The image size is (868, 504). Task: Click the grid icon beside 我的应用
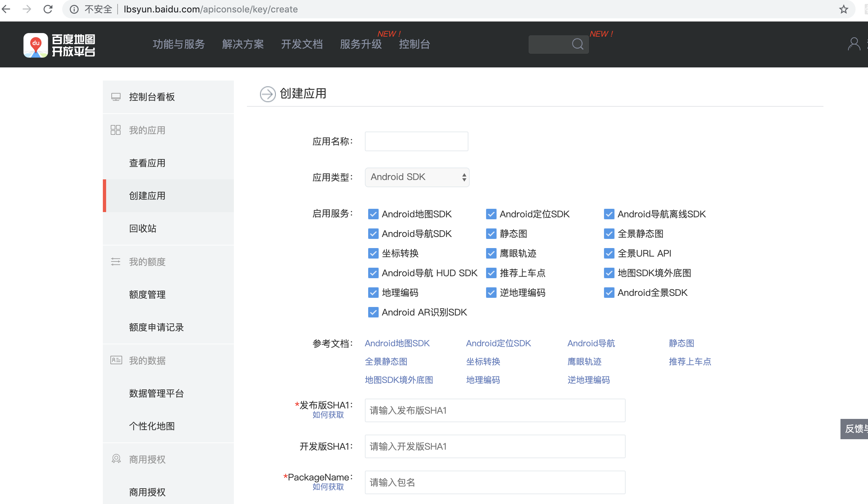tap(116, 130)
